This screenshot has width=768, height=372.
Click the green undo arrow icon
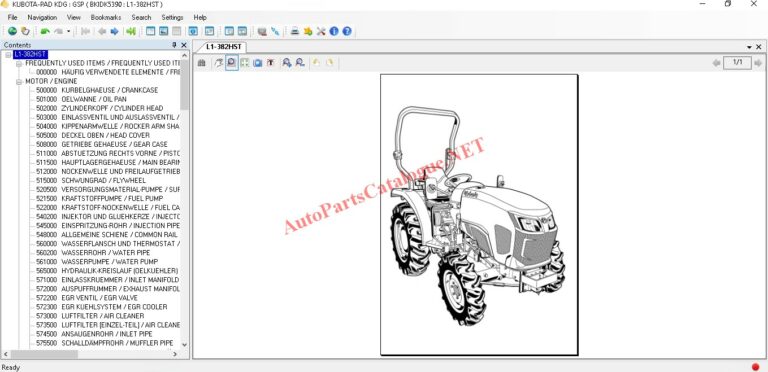click(45, 31)
